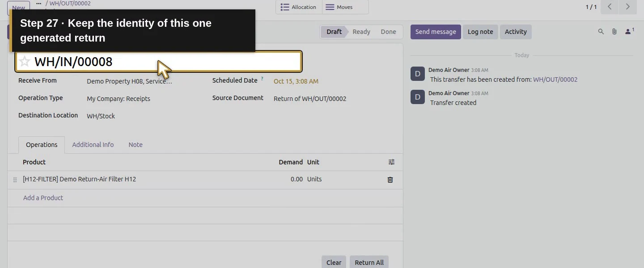
Task: Show followers icon
Action: tap(629, 31)
